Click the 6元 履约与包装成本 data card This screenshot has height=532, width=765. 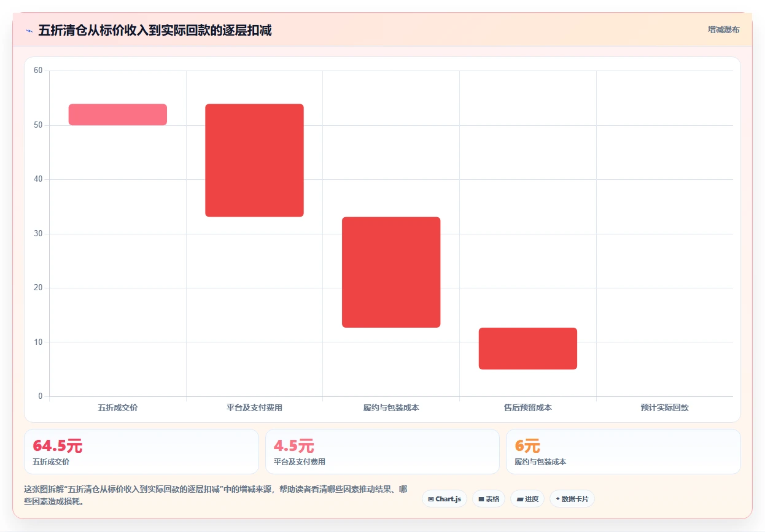click(623, 452)
